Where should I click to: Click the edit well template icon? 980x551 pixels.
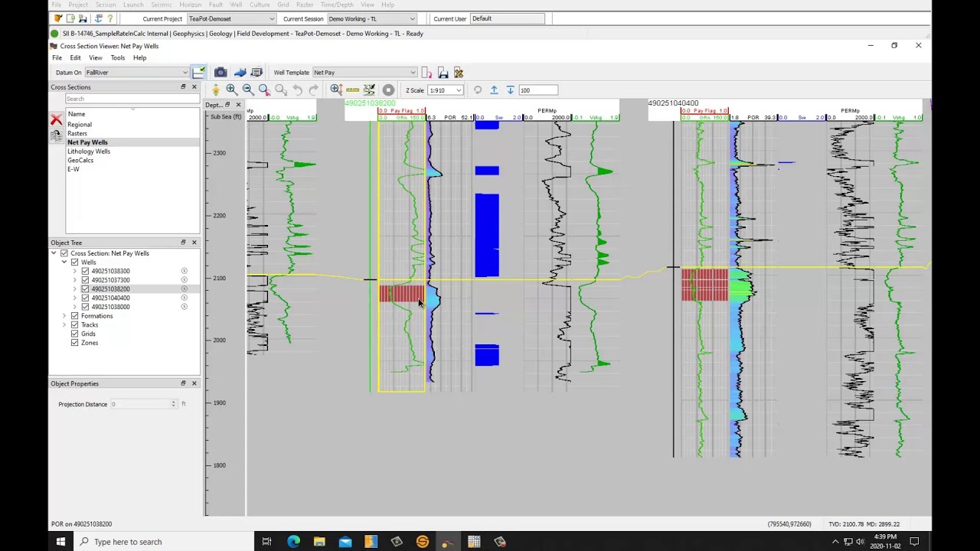click(x=459, y=73)
